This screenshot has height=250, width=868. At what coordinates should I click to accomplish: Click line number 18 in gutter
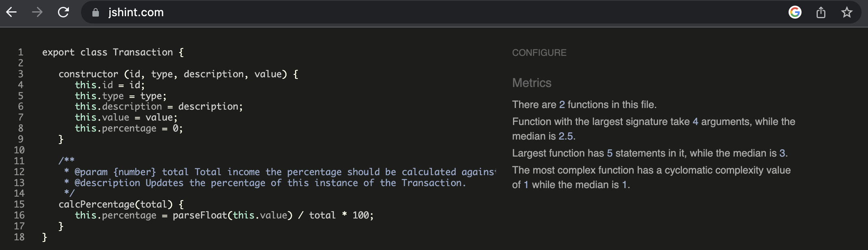tap(19, 237)
